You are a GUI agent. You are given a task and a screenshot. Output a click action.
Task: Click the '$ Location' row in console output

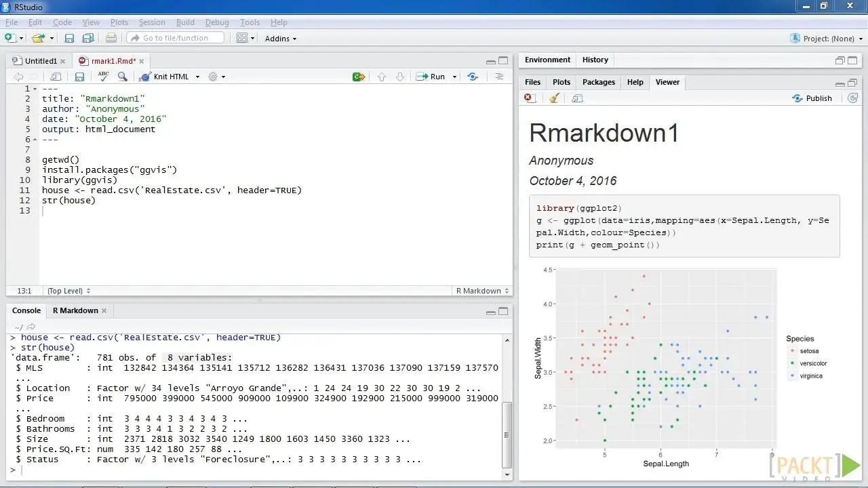[x=249, y=388]
